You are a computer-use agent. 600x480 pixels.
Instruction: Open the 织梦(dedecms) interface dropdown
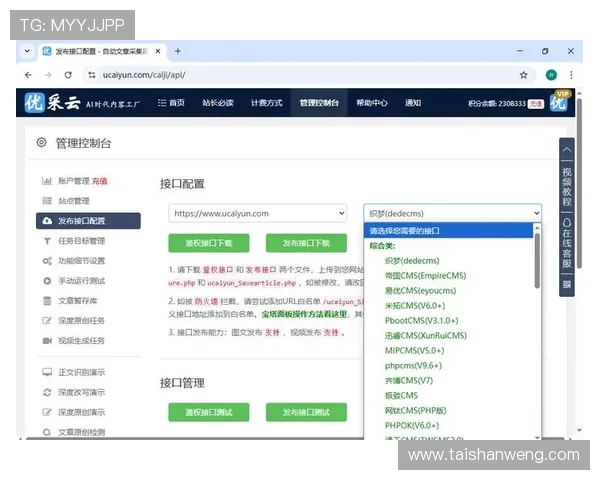click(452, 213)
